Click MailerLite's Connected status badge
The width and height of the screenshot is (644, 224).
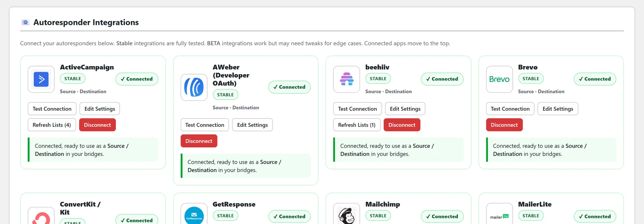point(595,216)
